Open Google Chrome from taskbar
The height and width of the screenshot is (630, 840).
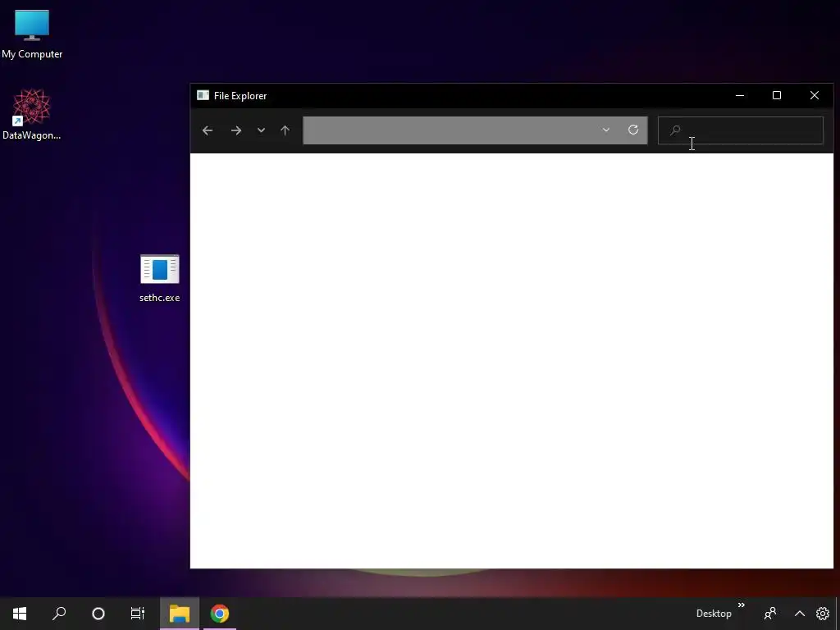coord(220,614)
